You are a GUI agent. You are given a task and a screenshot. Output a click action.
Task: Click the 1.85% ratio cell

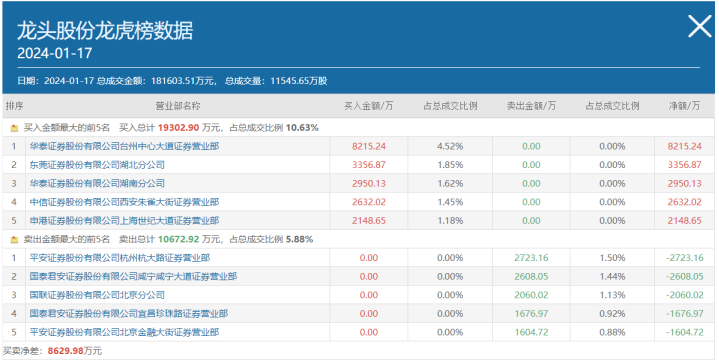(x=450, y=165)
